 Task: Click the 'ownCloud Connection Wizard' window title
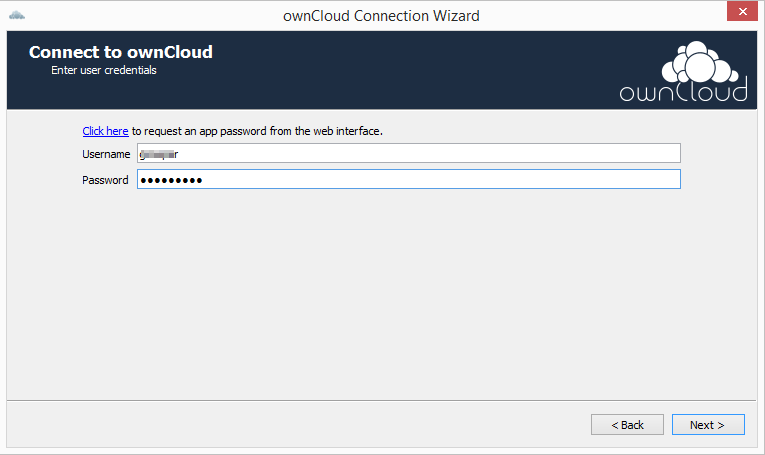pos(381,16)
